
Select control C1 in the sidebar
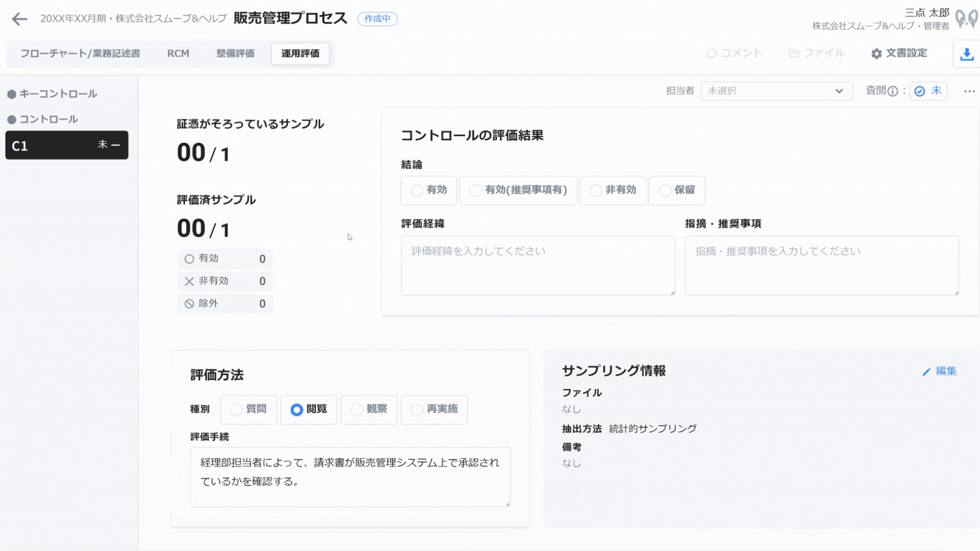[x=67, y=145]
